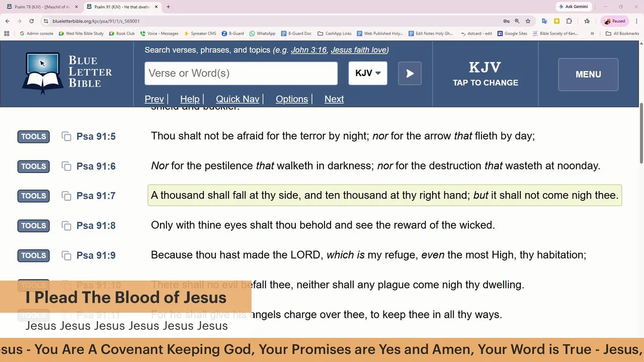The image size is (644, 362).
Task: Go to Next chapter link
Action: click(x=334, y=99)
